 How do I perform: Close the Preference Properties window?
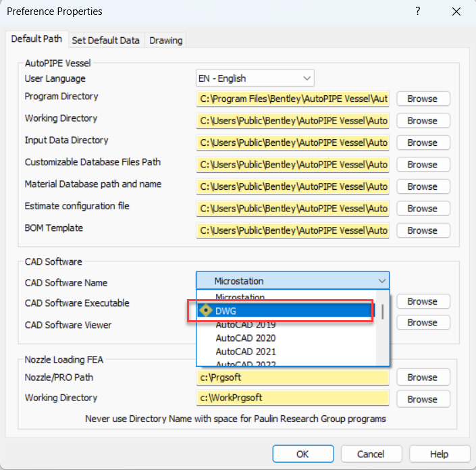[456, 11]
